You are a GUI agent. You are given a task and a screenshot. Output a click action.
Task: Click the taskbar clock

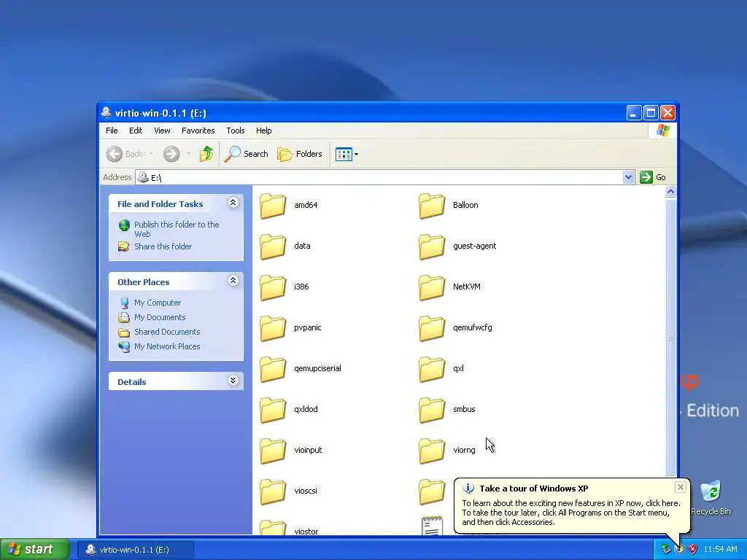point(720,549)
